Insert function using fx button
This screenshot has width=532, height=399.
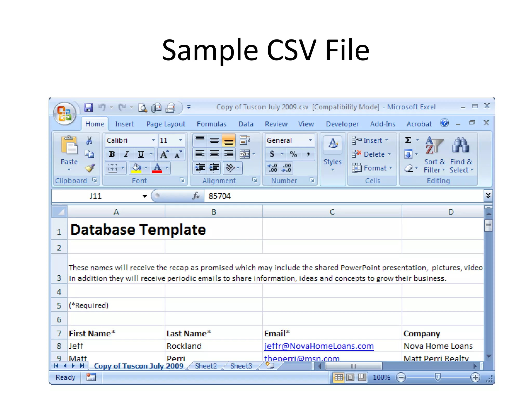(x=196, y=196)
